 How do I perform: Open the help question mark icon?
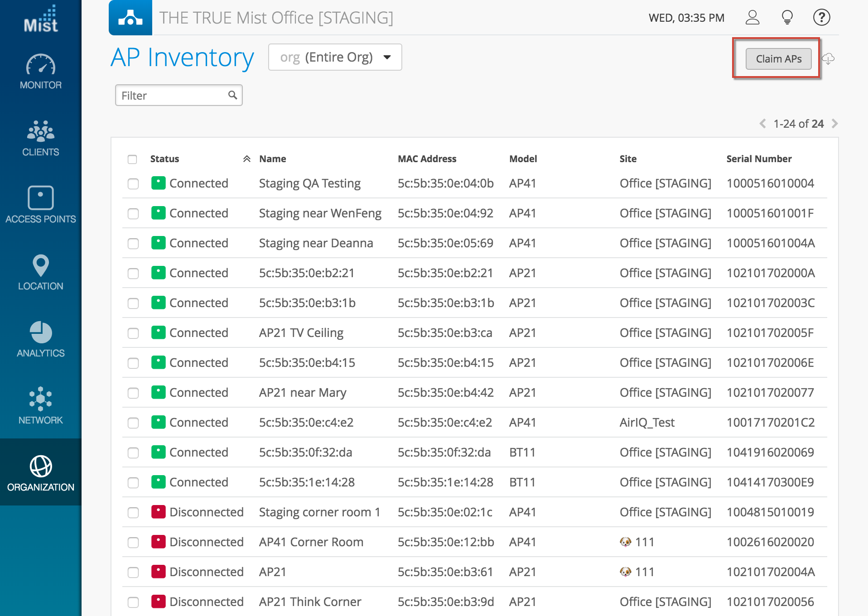pyautogui.click(x=821, y=18)
